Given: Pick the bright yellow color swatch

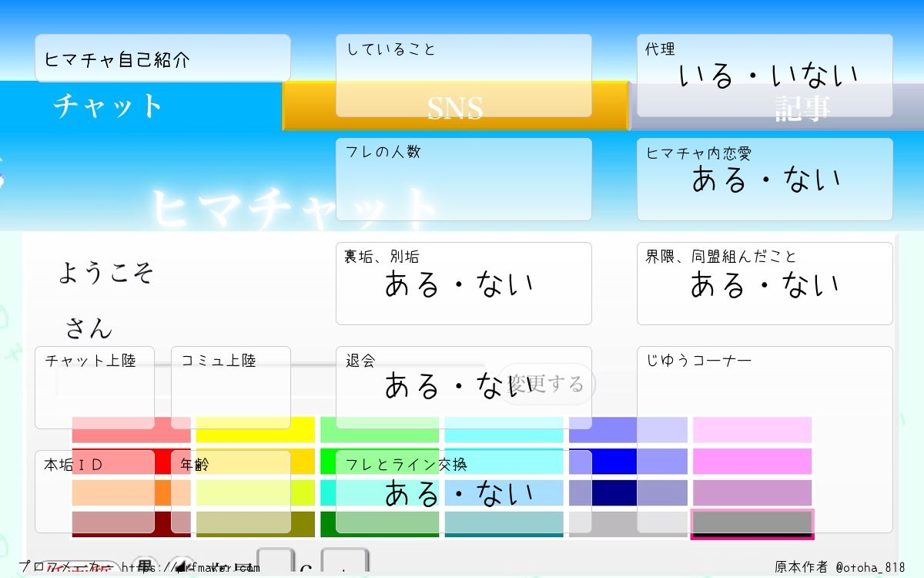Looking at the screenshot, I should point(256,430).
